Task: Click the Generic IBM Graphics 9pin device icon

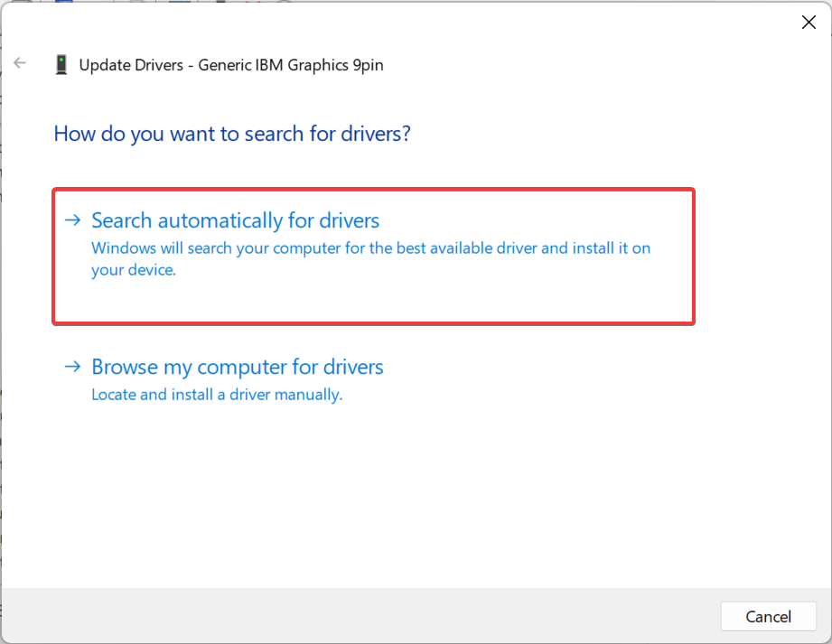Action: point(61,64)
